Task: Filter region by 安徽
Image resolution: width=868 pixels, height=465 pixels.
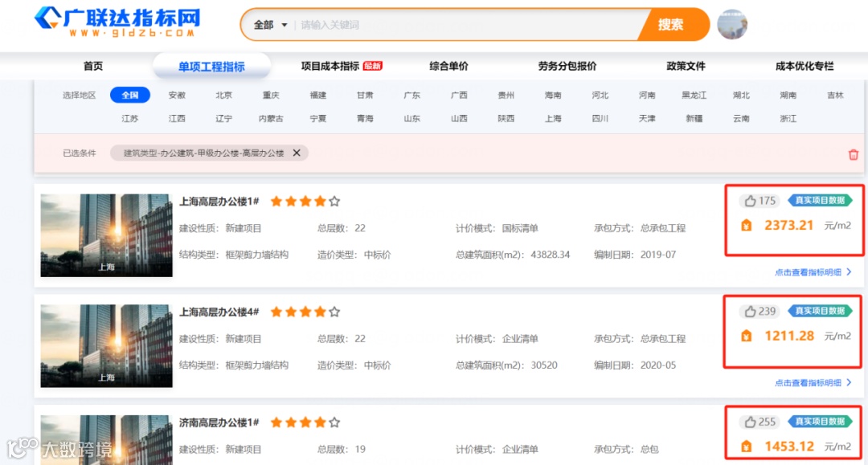Action: [177, 95]
